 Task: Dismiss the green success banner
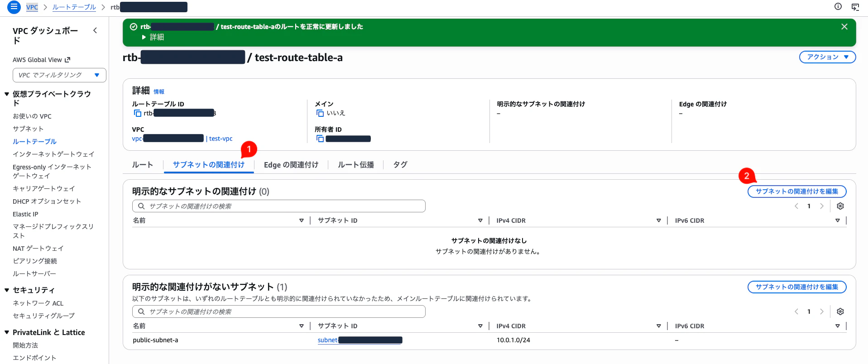click(844, 27)
